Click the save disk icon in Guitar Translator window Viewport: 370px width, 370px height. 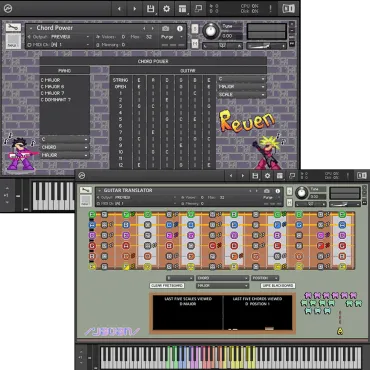[x=255, y=176]
